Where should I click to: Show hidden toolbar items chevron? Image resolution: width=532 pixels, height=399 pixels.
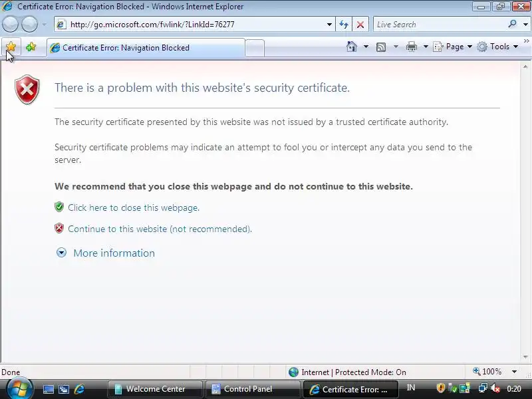click(527, 41)
